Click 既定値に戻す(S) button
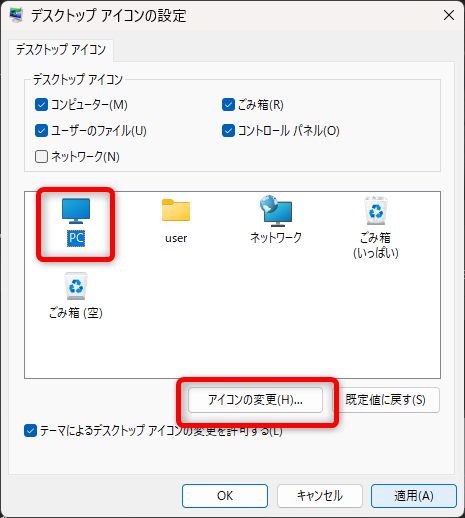 pos(386,400)
